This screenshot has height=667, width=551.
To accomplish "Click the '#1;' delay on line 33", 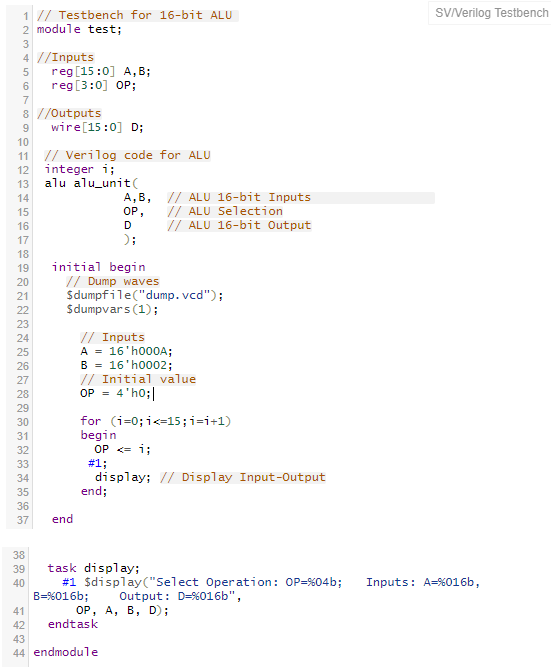I will (x=97, y=463).
